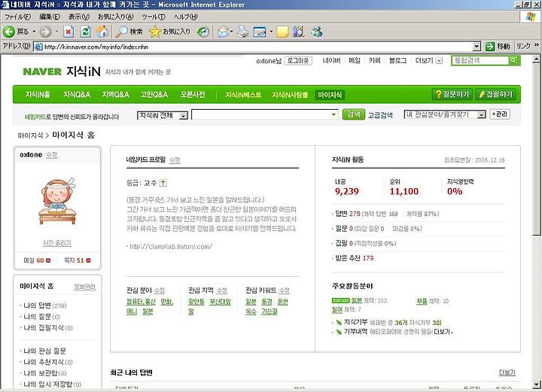Click the profile avatar character image
Image resolution: width=542 pixels, height=392 pixels.
(57, 202)
